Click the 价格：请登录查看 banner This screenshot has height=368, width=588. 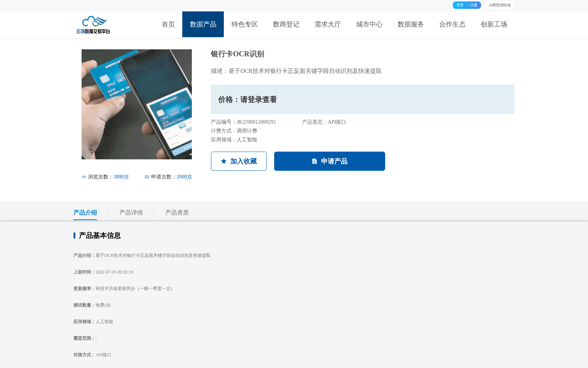363,99
